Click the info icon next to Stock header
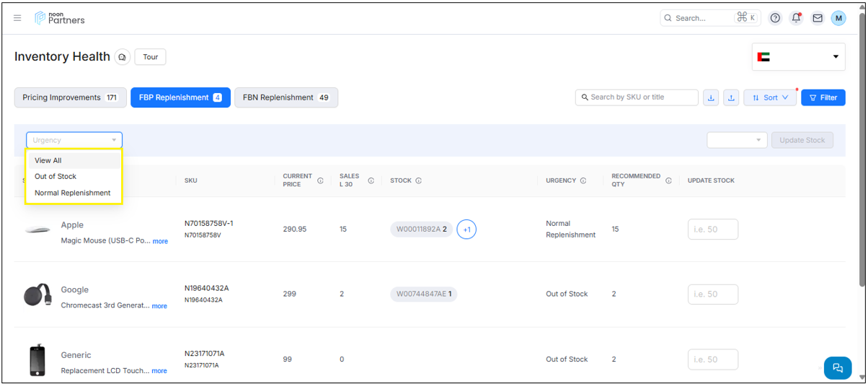The height and width of the screenshot is (384, 868). [x=418, y=181]
